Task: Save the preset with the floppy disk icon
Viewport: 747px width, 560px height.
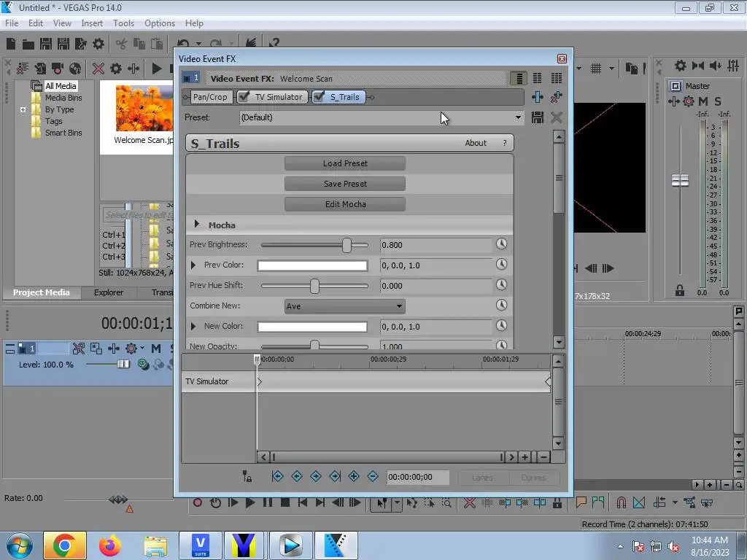Action: point(538,117)
